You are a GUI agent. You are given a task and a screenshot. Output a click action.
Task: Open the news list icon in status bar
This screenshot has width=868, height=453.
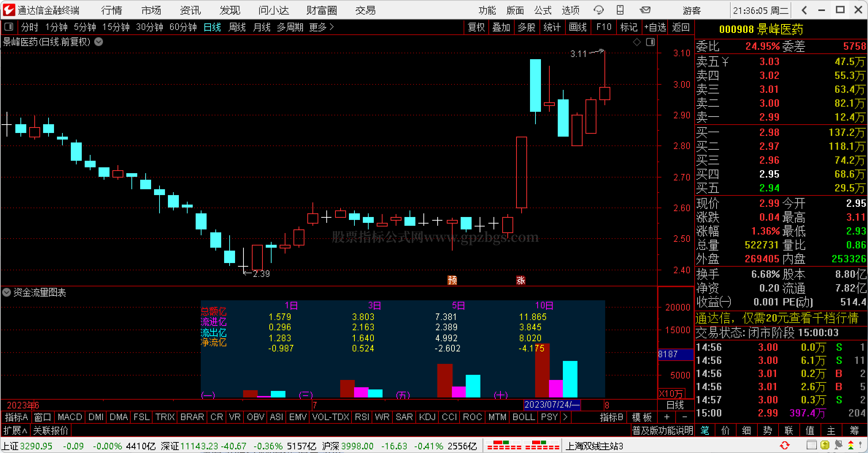tap(811, 445)
